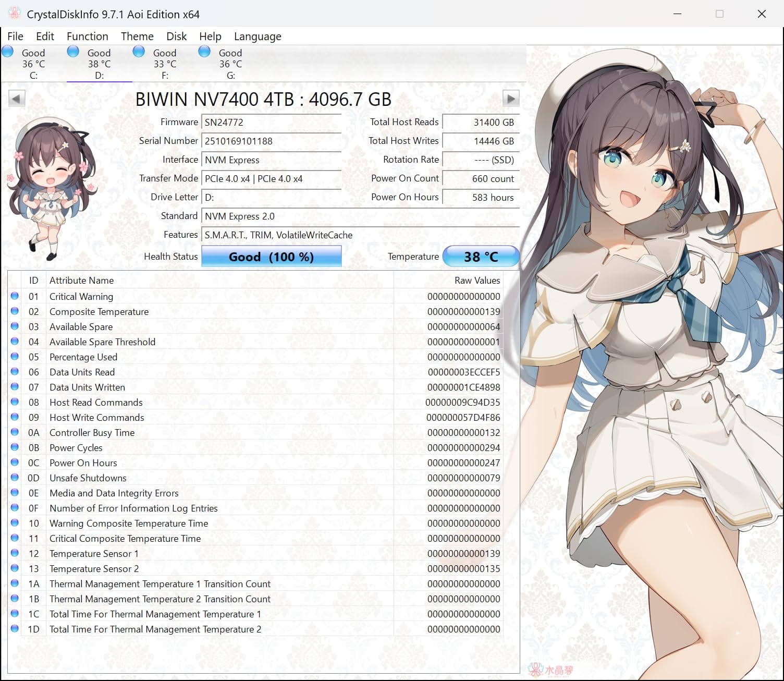Click the Good (100 %) health status button
The height and width of the screenshot is (681, 784).
pos(272,257)
